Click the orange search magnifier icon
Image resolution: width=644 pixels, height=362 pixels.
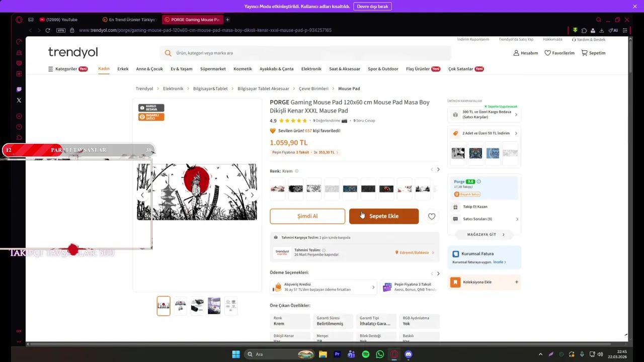point(168,53)
